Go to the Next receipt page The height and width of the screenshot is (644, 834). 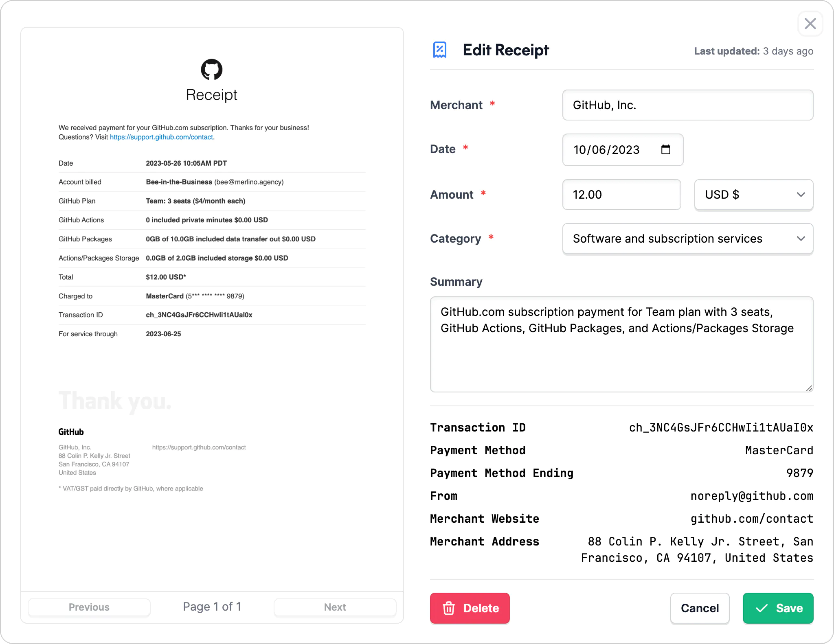point(335,607)
